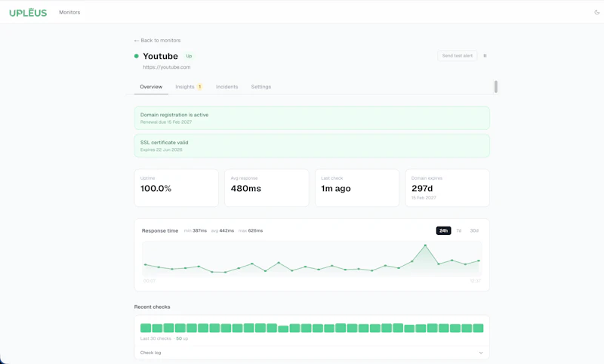604x364 pixels.
Task: Click the green status dot beside Youtube
Action: (x=137, y=56)
